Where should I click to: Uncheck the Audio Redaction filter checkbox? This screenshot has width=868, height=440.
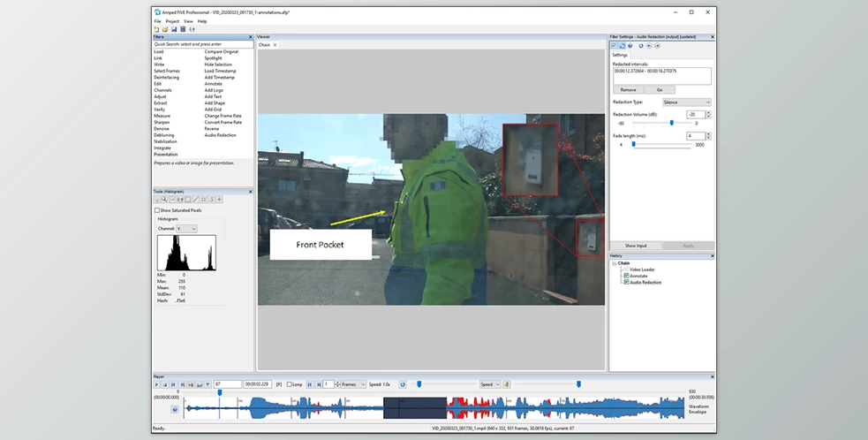click(x=627, y=283)
